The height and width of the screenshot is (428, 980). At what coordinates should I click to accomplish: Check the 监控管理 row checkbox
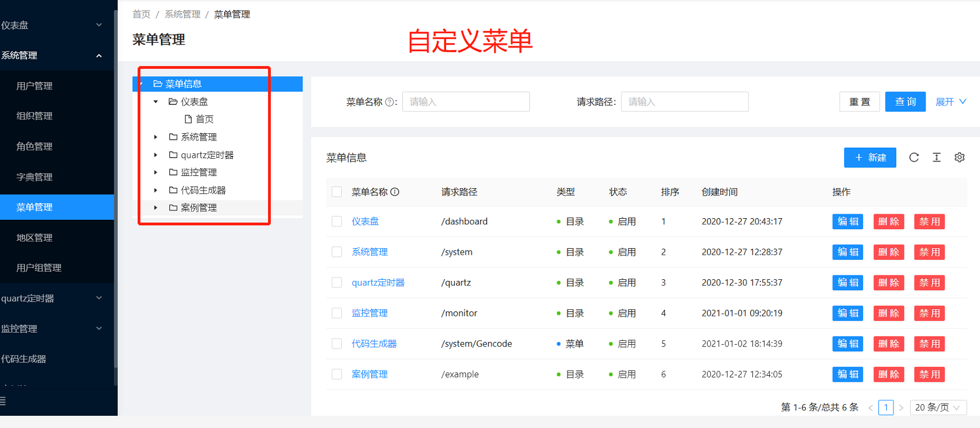click(337, 313)
